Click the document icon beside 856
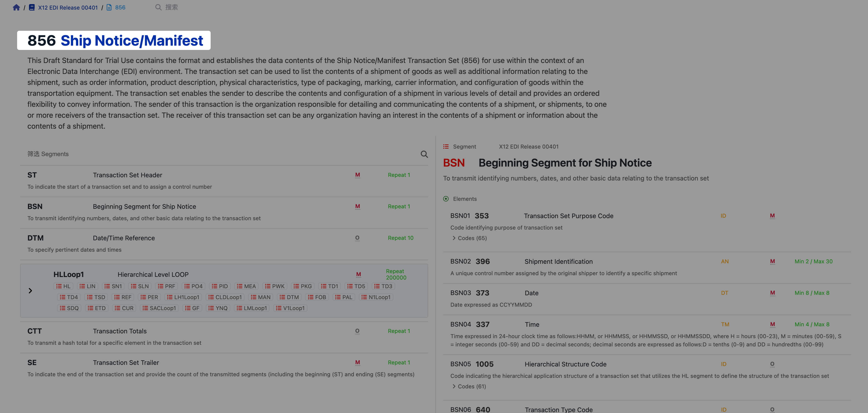The image size is (868, 413). click(109, 7)
